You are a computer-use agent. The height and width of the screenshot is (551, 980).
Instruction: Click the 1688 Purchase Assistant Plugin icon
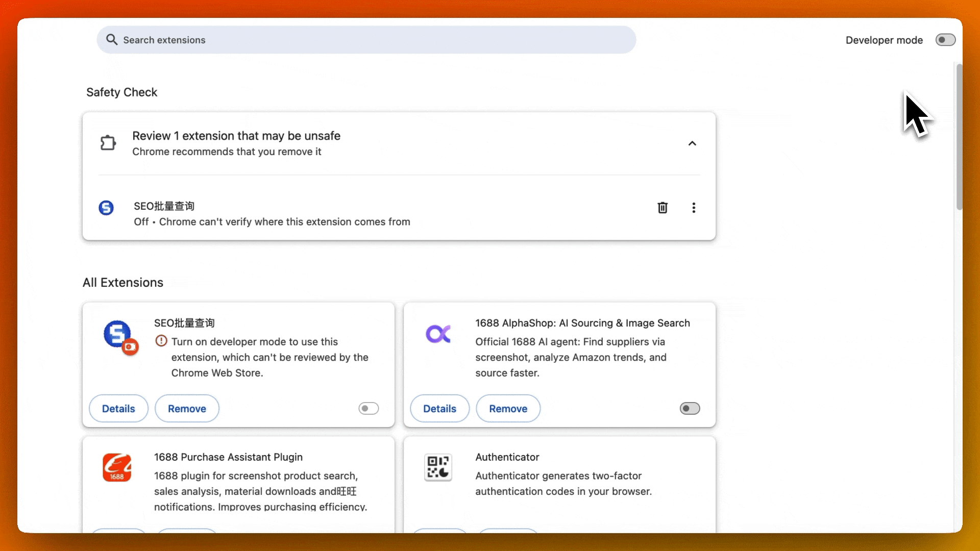click(117, 467)
